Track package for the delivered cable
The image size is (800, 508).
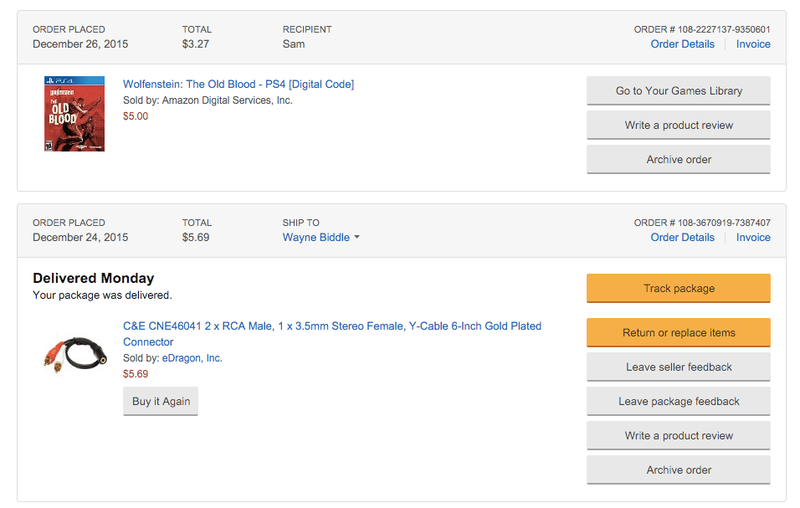pyautogui.click(x=679, y=288)
